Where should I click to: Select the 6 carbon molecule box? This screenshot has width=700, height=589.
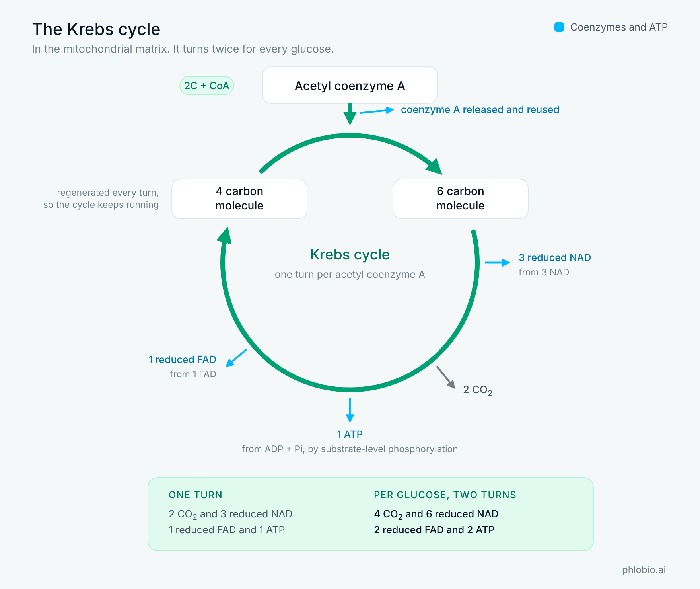tap(461, 199)
